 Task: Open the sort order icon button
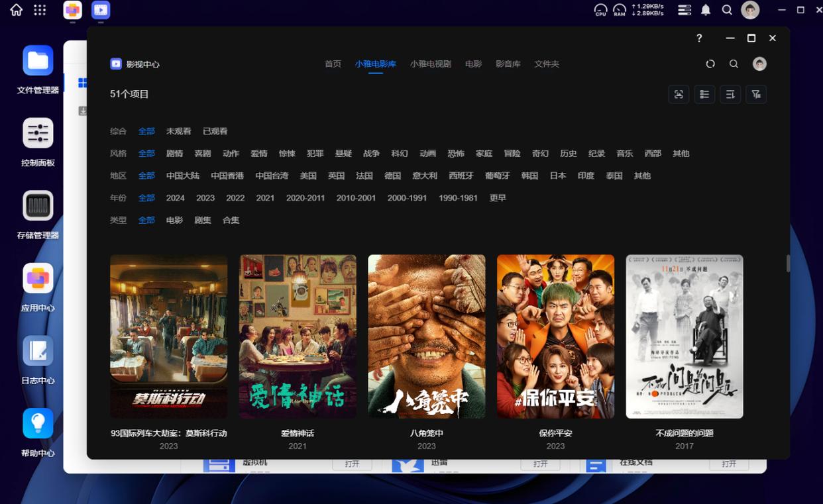(730, 94)
